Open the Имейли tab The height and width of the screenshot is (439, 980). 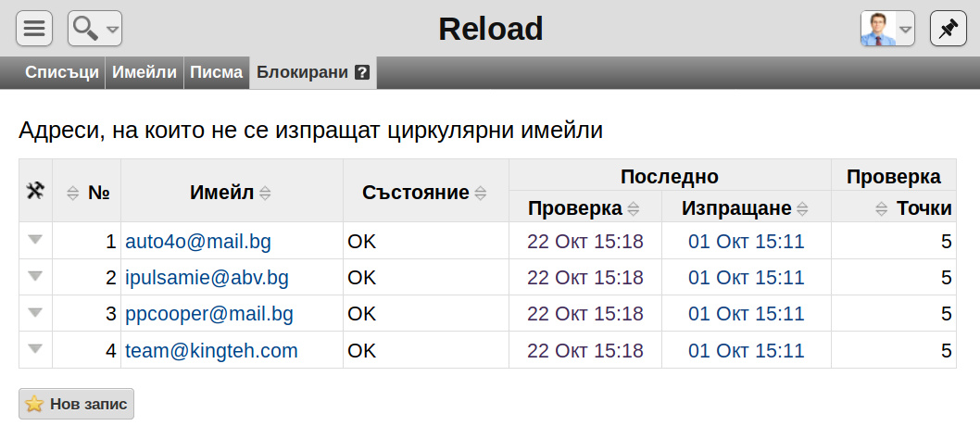tap(144, 72)
